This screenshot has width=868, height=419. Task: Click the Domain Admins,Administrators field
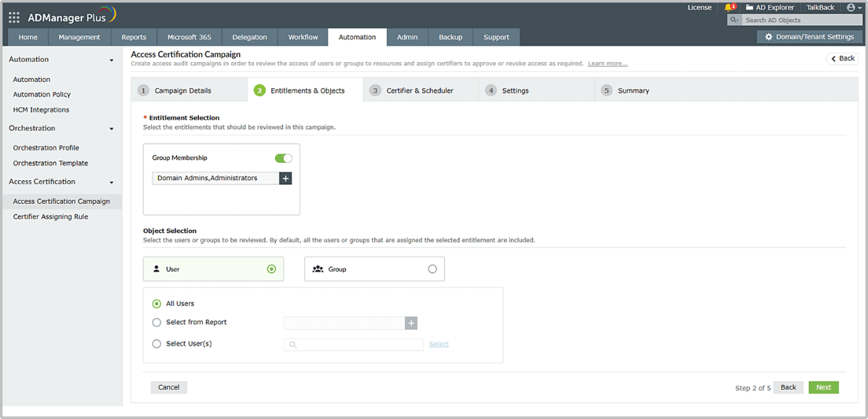tap(215, 178)
